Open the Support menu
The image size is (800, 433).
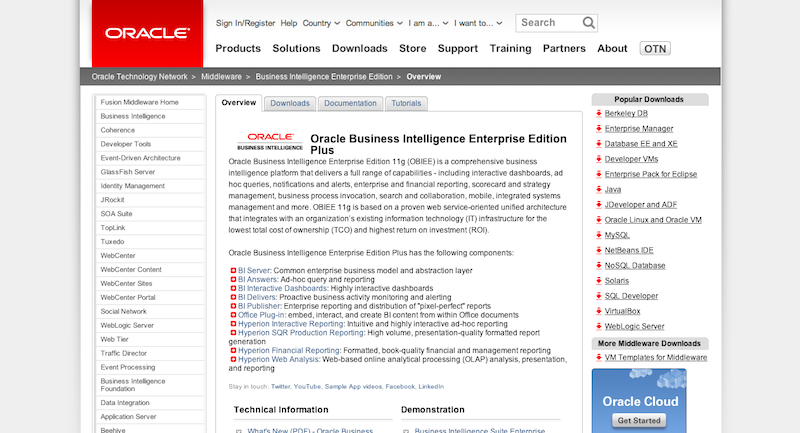[x=458, y=48]
